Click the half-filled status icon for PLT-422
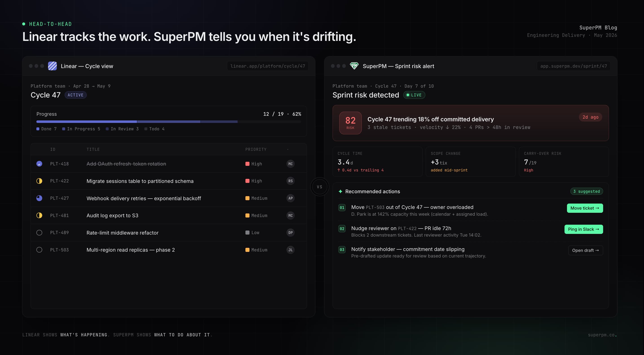 coord(39,181)
